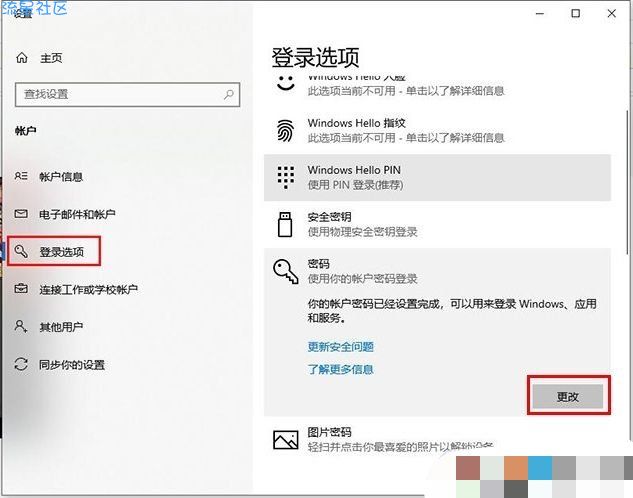Focus the 查找设置 search field
This screenshot has width=633, height=498.
pyautogui.click(x=127, y=95)
